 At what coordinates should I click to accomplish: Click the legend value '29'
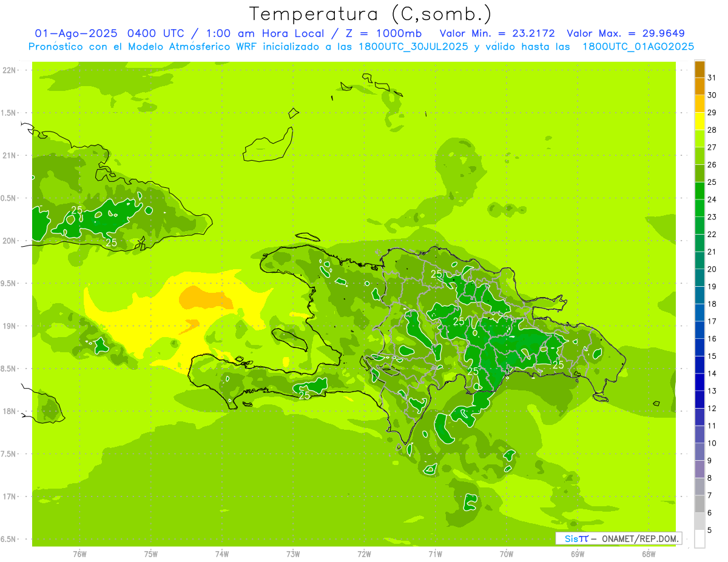coord(712,112)
